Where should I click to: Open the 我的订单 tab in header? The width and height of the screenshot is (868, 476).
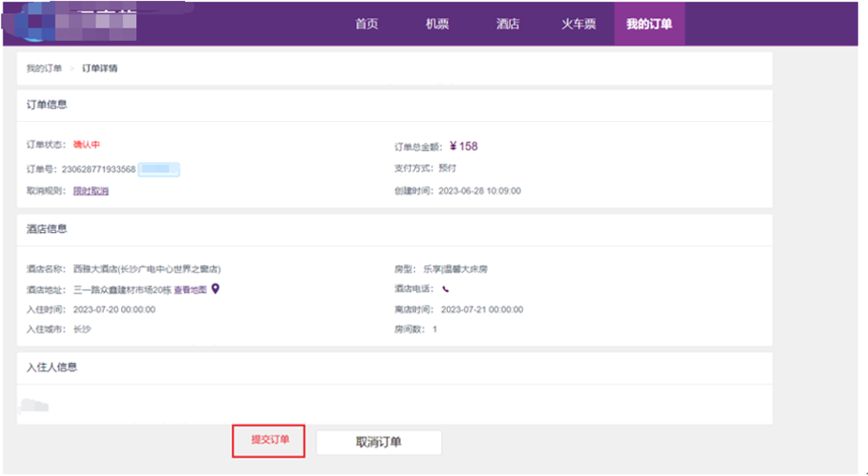(x=649, y=24)
